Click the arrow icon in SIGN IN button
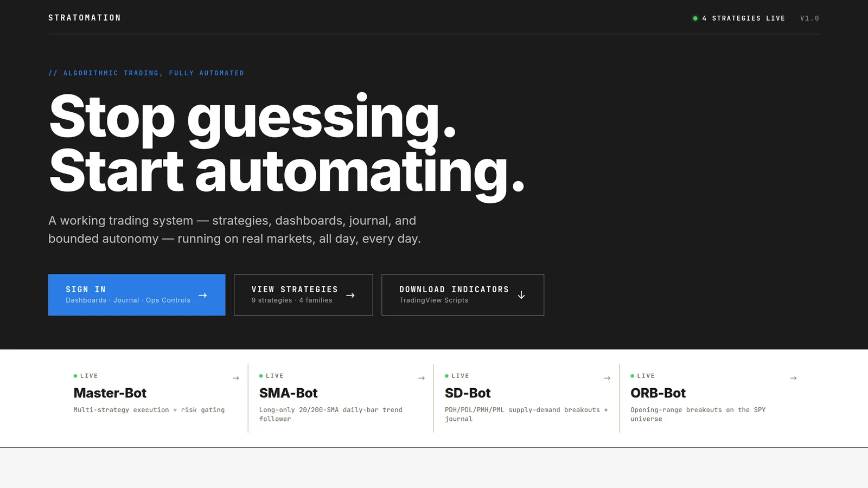The image size is (868, 488). tap(203, 296)
